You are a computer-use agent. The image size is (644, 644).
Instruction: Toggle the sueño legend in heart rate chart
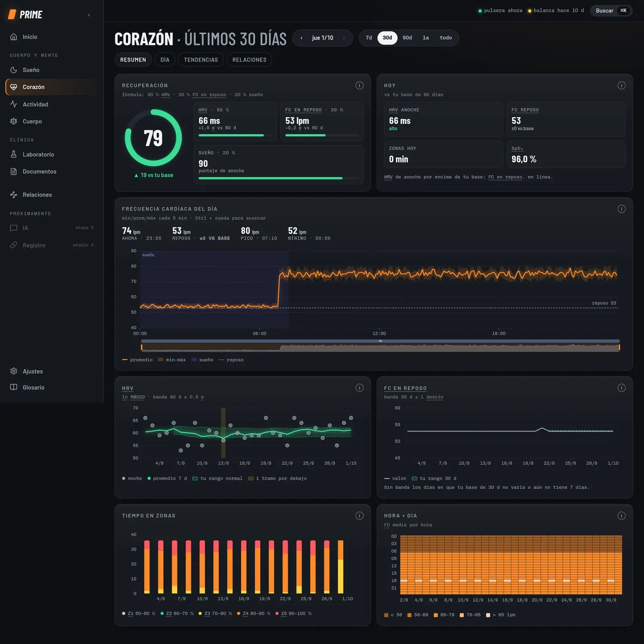202,360
